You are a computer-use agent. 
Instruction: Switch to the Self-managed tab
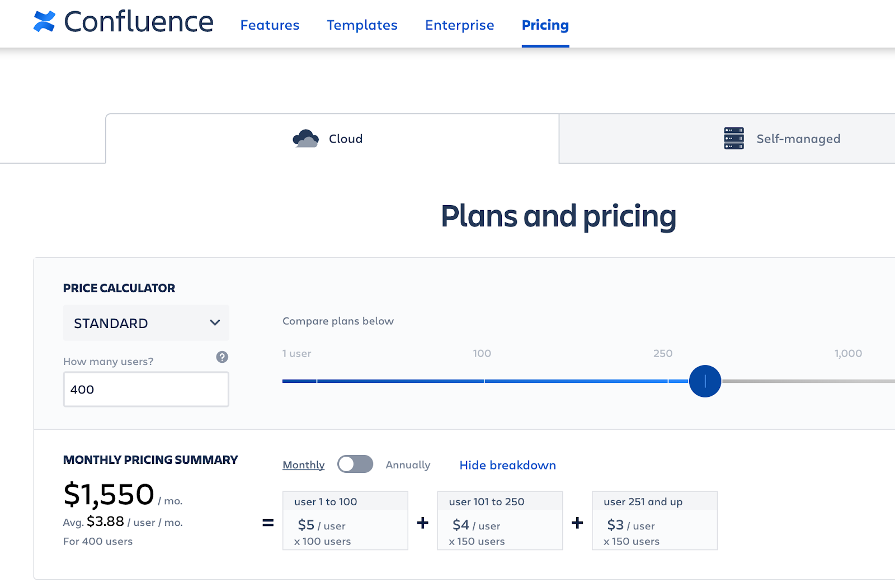click(727, 139)
